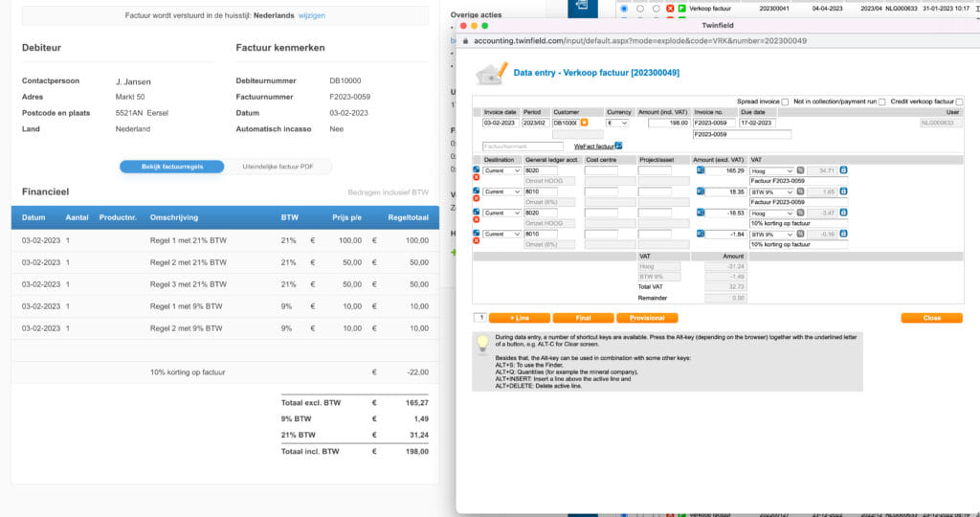Open the Currency dropdown showing €

pos(617,123)
